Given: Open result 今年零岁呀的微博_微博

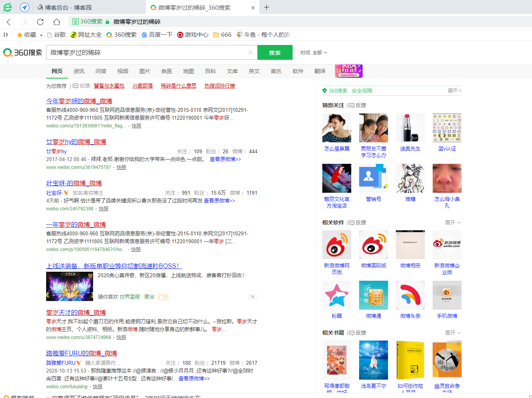Looking at the screenshot, I should [x=79, y=101].
